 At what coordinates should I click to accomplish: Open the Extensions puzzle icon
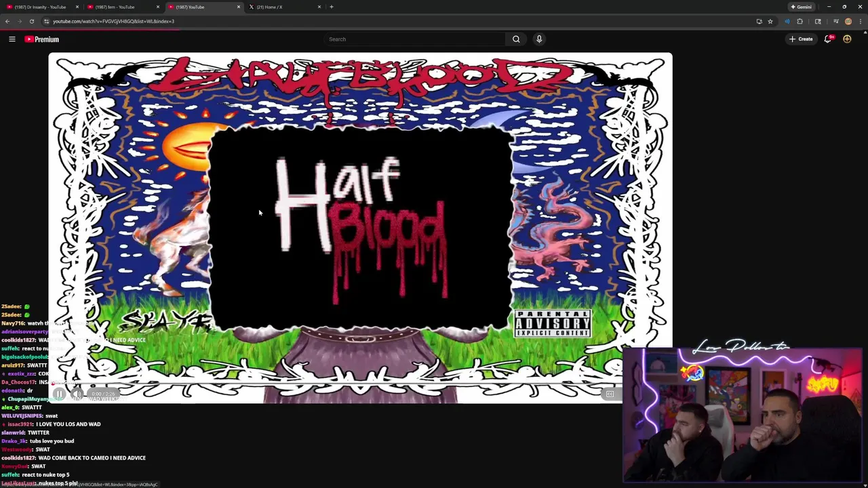tap(800, 21)
